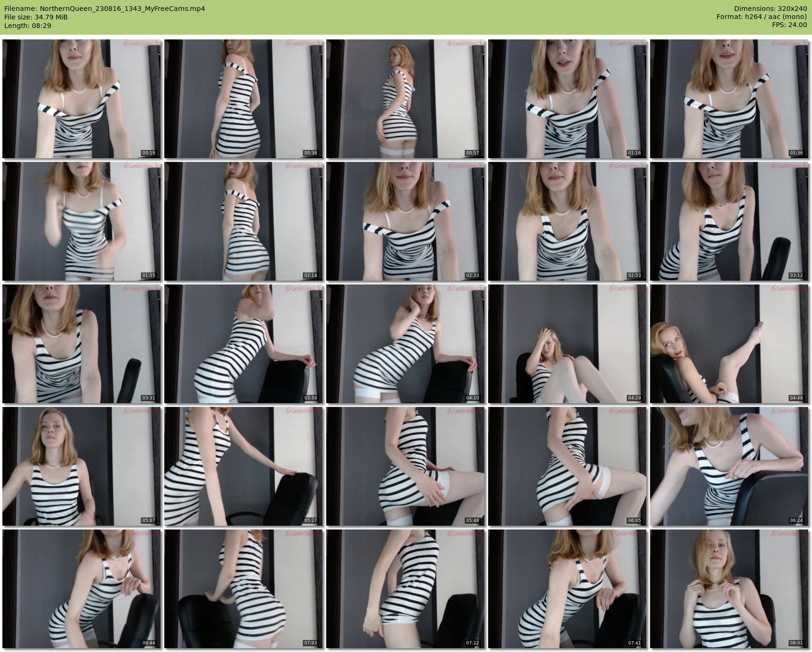
Task: Open the thumbnail stamped 02:14
Action: (x=244, y=221)
